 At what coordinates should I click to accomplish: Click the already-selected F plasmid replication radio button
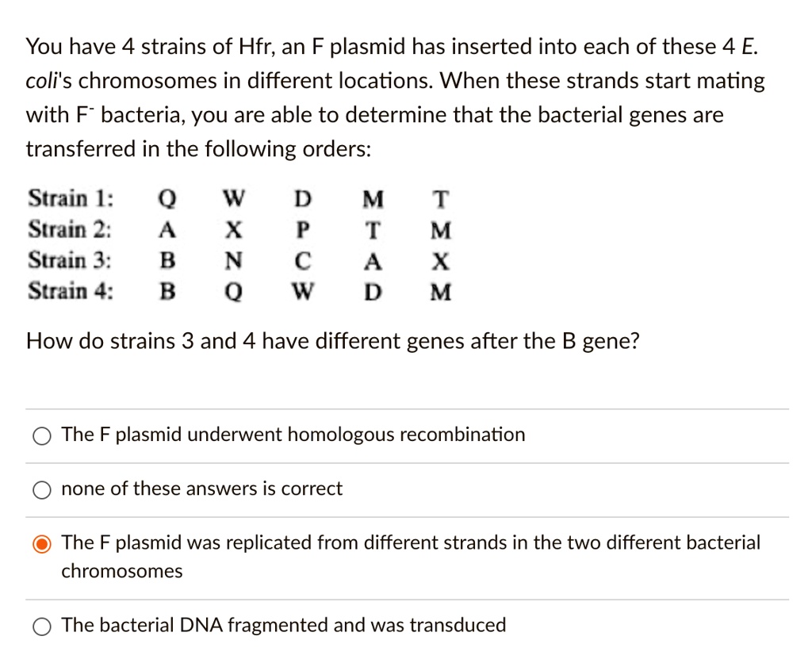point(42,543)
